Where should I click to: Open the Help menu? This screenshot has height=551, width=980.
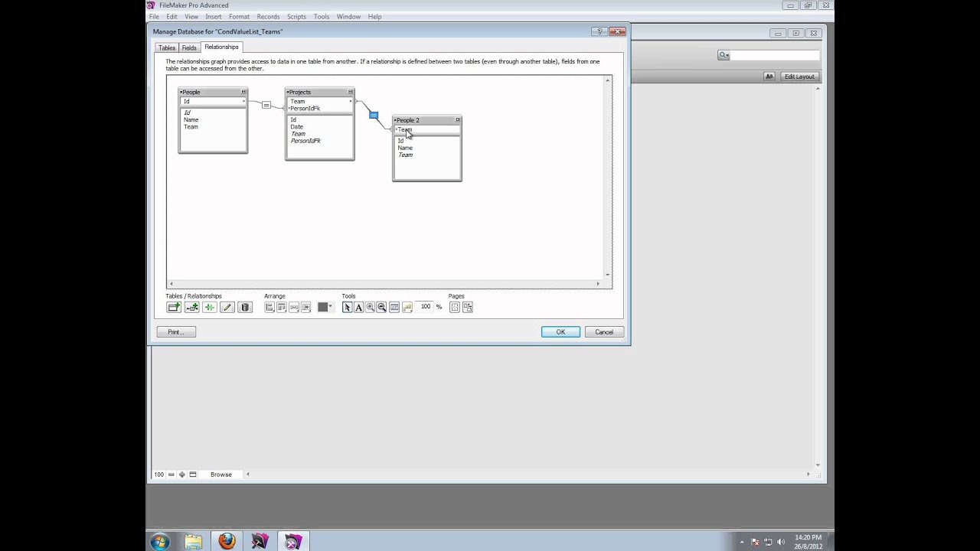coord(374,17)
